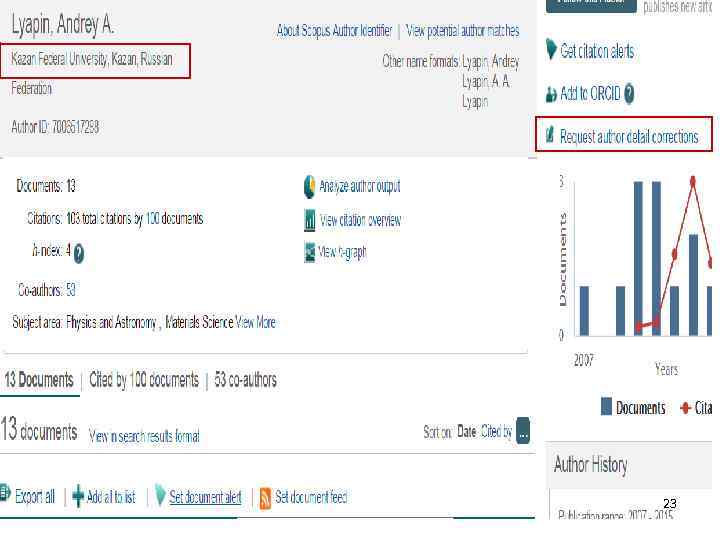Click the Documents: 13 count text
Screen dimensions: 720x540
pyautogui.click(x=46, y=186)
